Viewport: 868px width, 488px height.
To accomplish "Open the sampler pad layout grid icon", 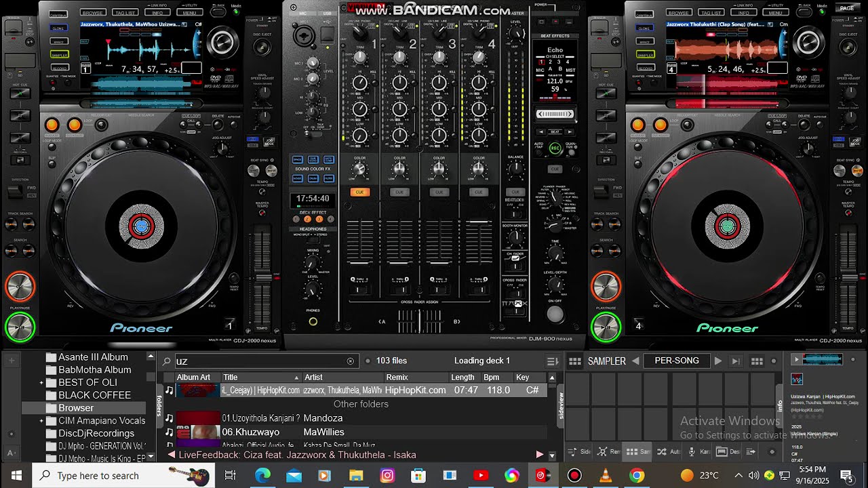I will click(x=757, y=361).
